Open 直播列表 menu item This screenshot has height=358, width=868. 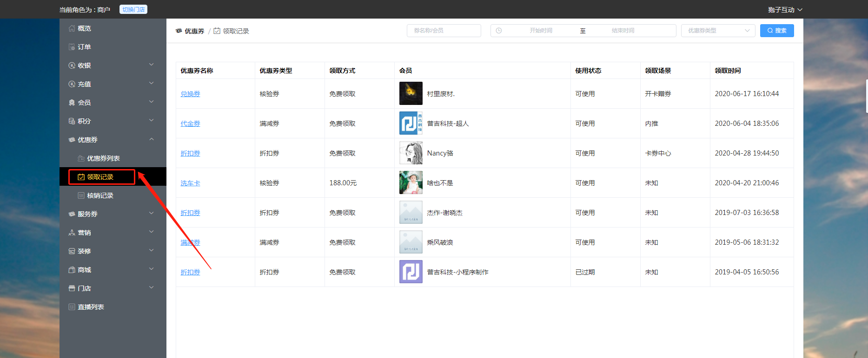[x=113, y=307]
